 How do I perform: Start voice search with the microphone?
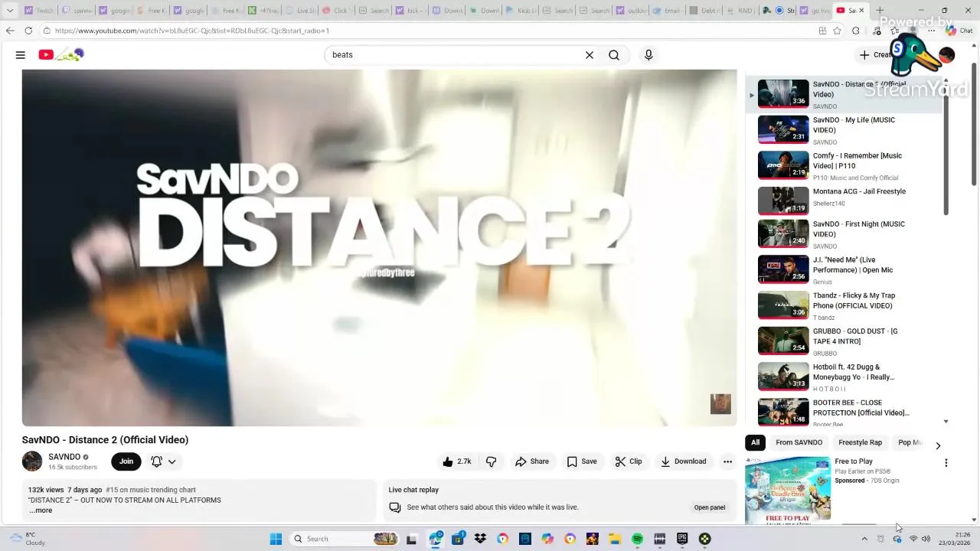[648, 55]
